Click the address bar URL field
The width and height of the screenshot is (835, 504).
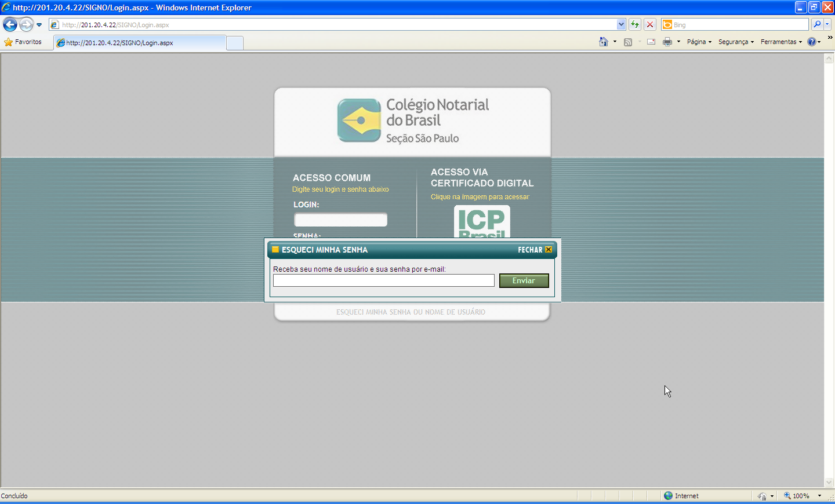(x=332, y=25)
